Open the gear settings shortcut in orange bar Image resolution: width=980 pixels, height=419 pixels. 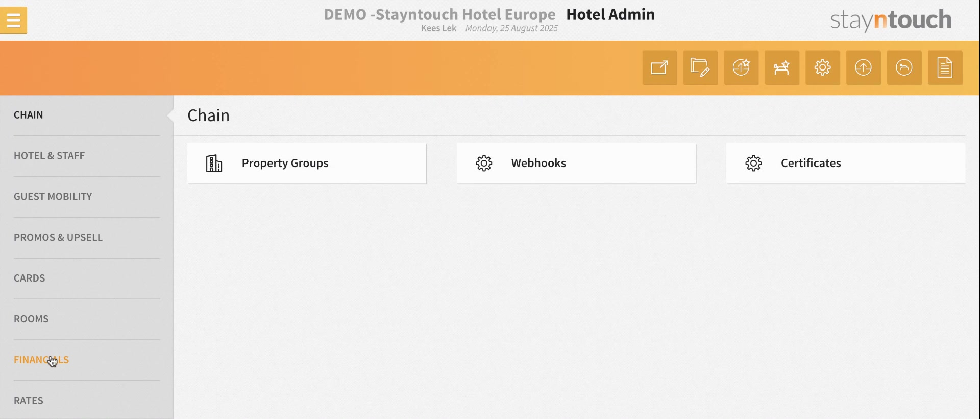tap(823, 67)
